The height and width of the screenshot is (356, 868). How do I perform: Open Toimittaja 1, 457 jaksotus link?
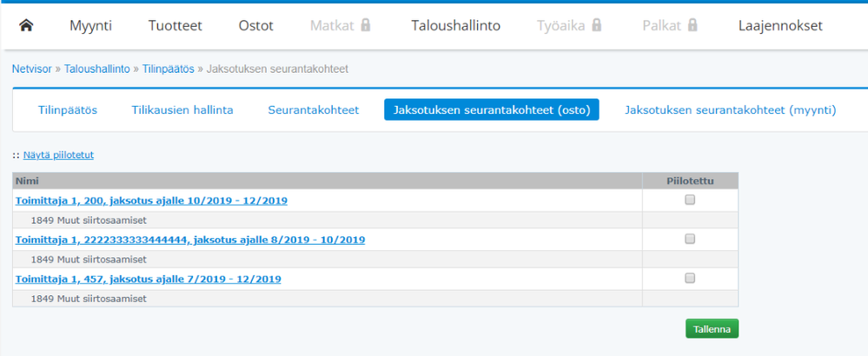pyautogui.click(x=148, y=279)
